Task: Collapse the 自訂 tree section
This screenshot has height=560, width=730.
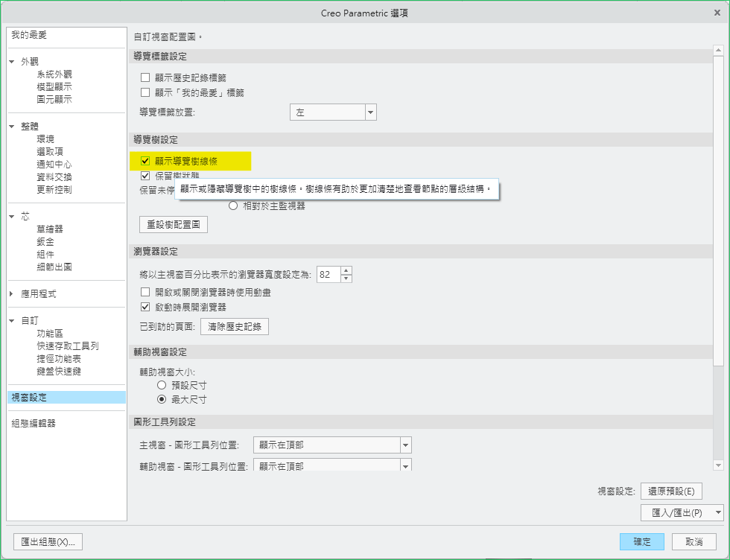Action: (12, 321)
